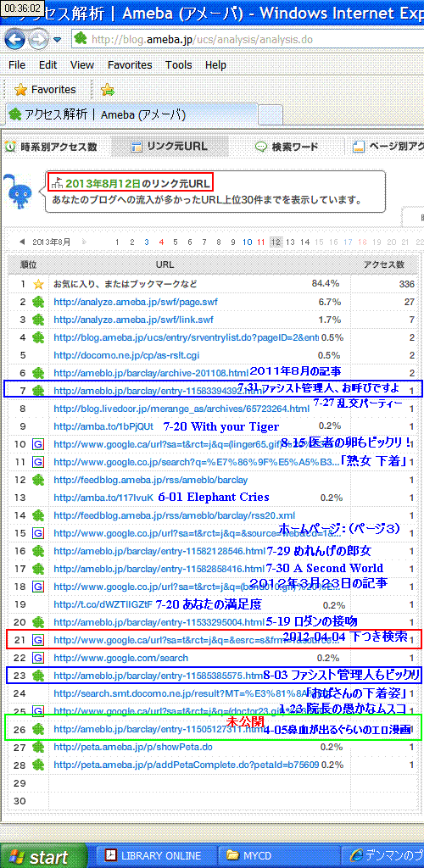Click the Google icon in rank 18 row
This screenshot has width=424, height=868.
[38, 587]
